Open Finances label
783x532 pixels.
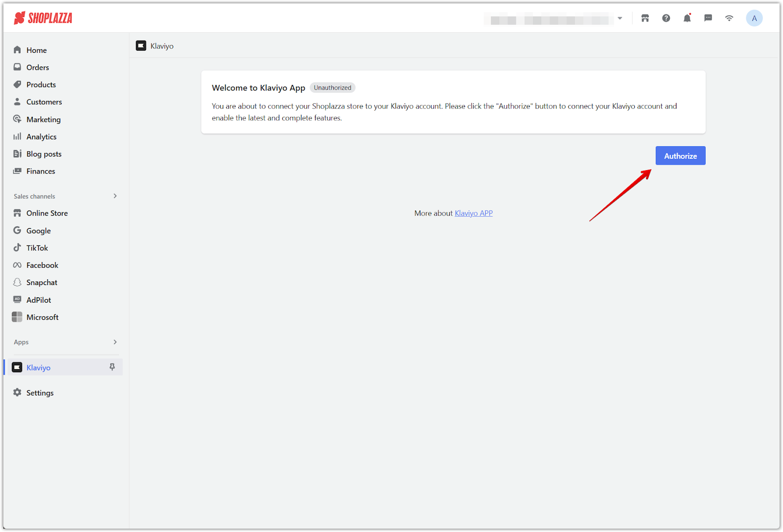[41, 171]
